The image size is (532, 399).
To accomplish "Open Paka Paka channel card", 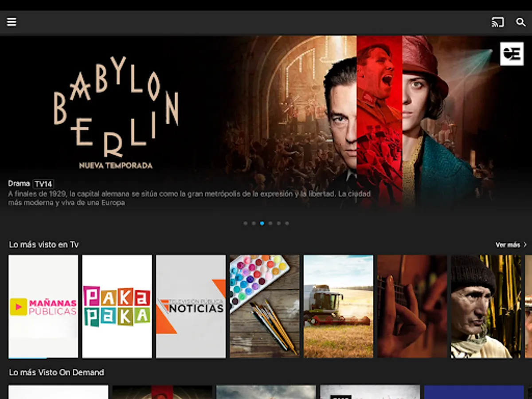I will pos(117,306).
